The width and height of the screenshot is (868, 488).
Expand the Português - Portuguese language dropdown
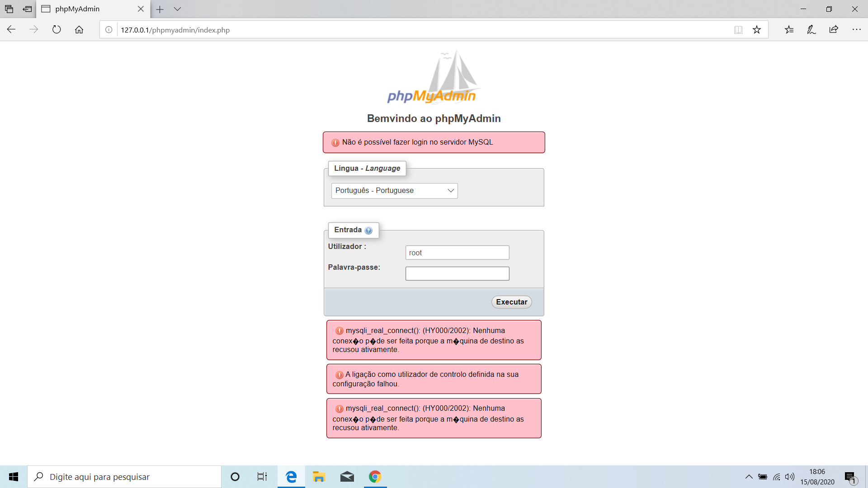point(394,191)
